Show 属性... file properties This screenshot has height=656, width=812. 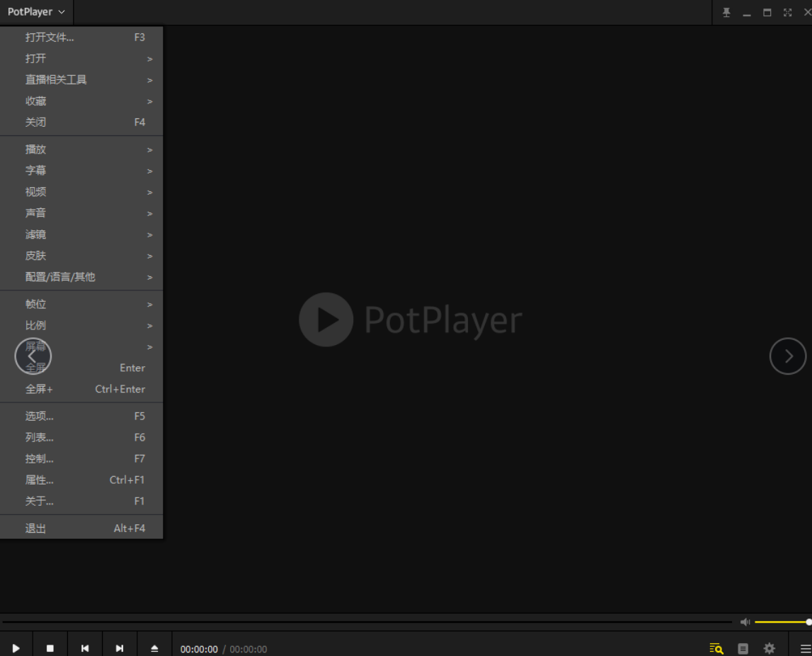click(81, 480)
